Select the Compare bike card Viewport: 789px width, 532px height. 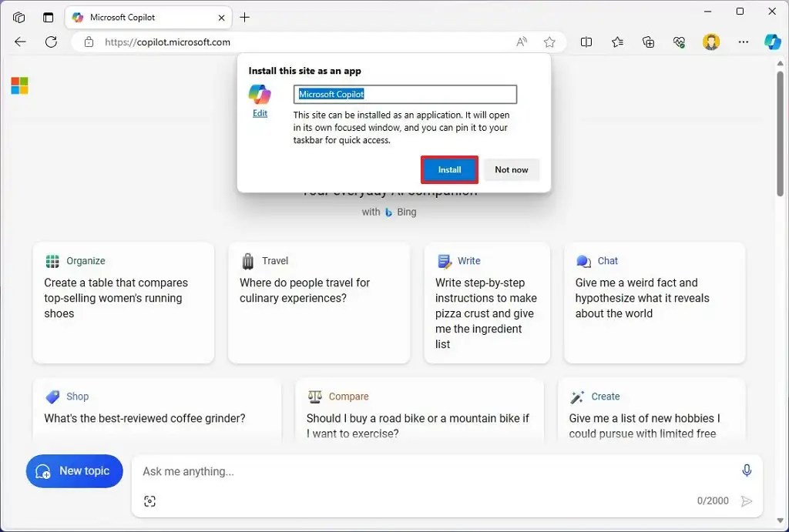click(x=420, y=410)
